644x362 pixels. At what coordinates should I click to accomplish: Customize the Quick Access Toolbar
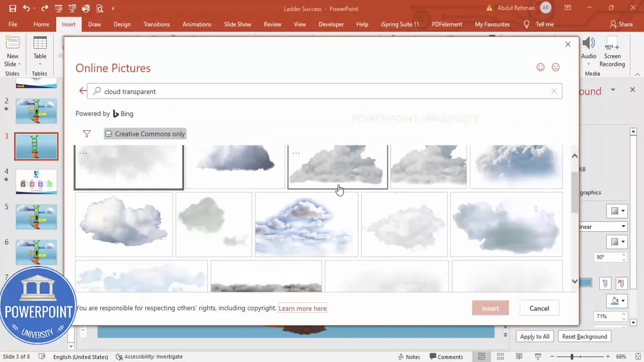[x=113, y=9]
